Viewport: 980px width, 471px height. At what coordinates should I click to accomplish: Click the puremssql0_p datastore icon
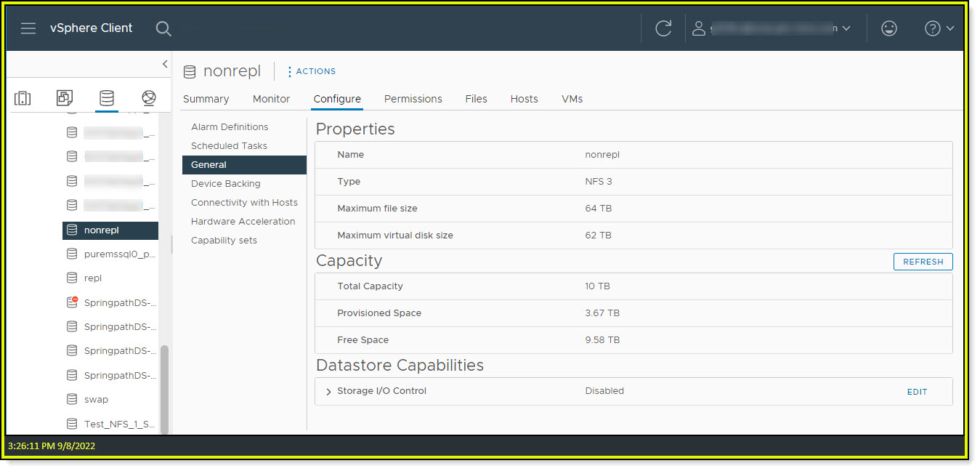tap(72, 254)
